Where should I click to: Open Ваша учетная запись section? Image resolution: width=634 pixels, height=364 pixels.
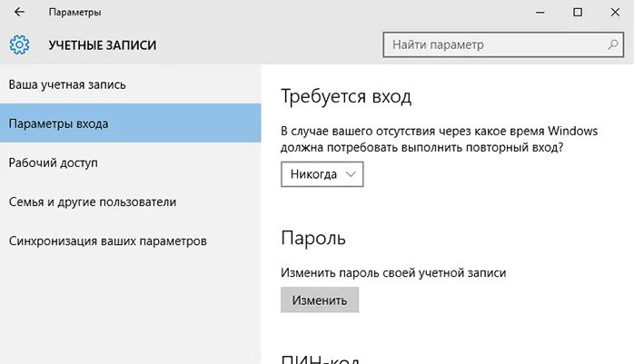[x=67, y=84]
